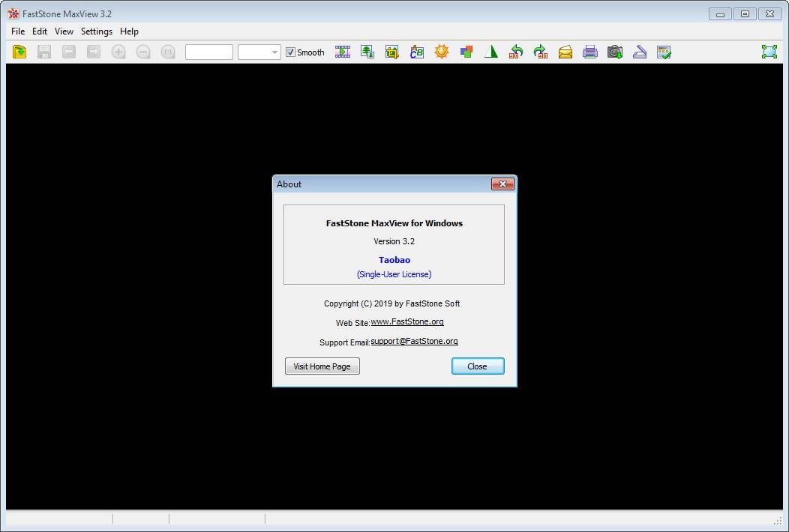Viewport: 789px width, 532px height.
Task: Rotate image right 90 degrees
Action: [541, 52]
